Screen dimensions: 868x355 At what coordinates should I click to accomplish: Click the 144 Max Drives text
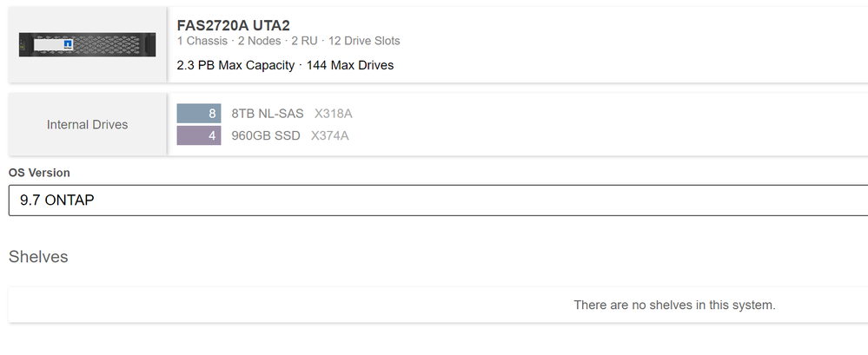pyautogui.click(x=350, y=65)
